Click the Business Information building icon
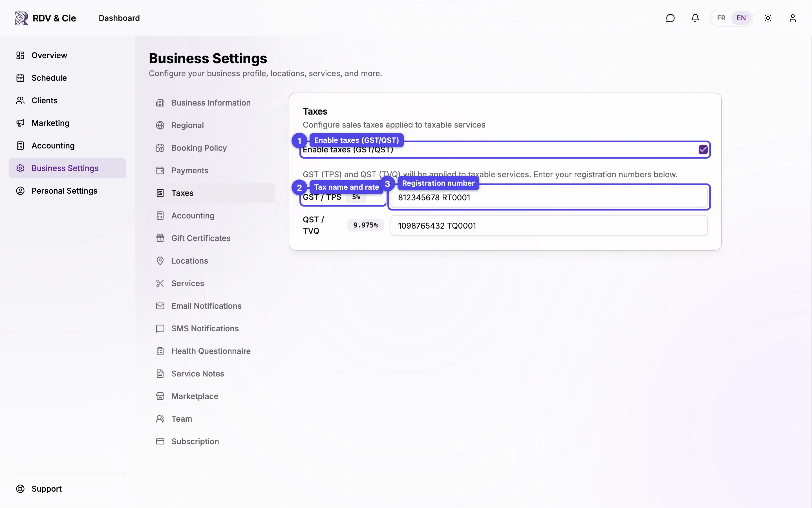 [160, 103]
